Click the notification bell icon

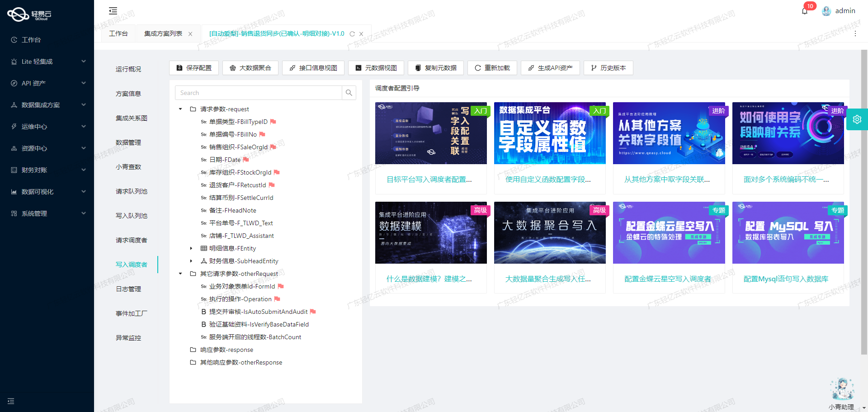pyautogui.click(x=805, y=11)
